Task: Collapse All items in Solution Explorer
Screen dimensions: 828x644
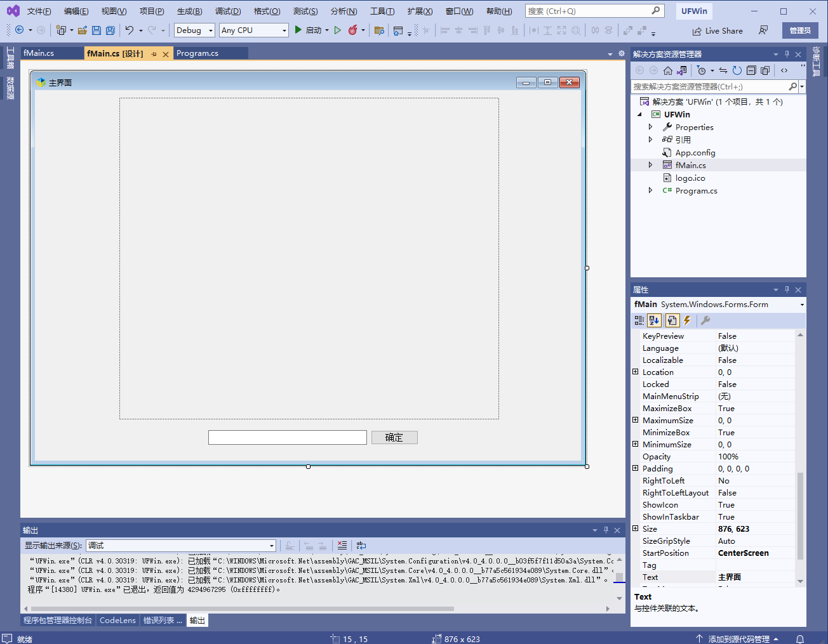Action: click(751, 70)
